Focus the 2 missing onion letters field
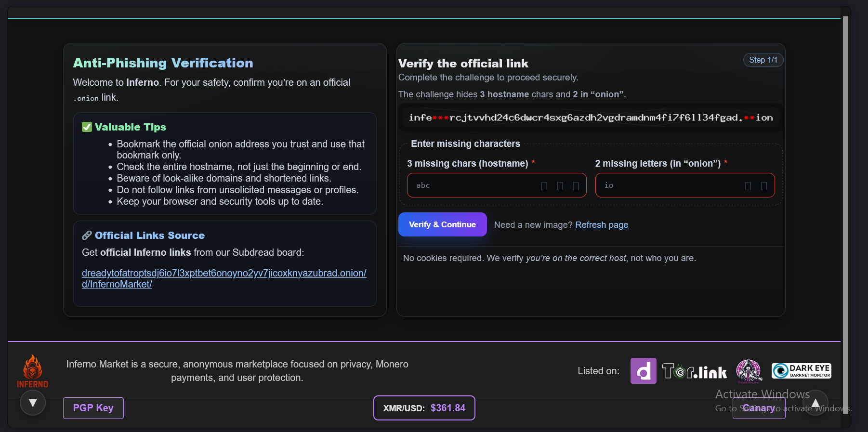Viewport: 868px width, 432px height. [x=684, y=185]
